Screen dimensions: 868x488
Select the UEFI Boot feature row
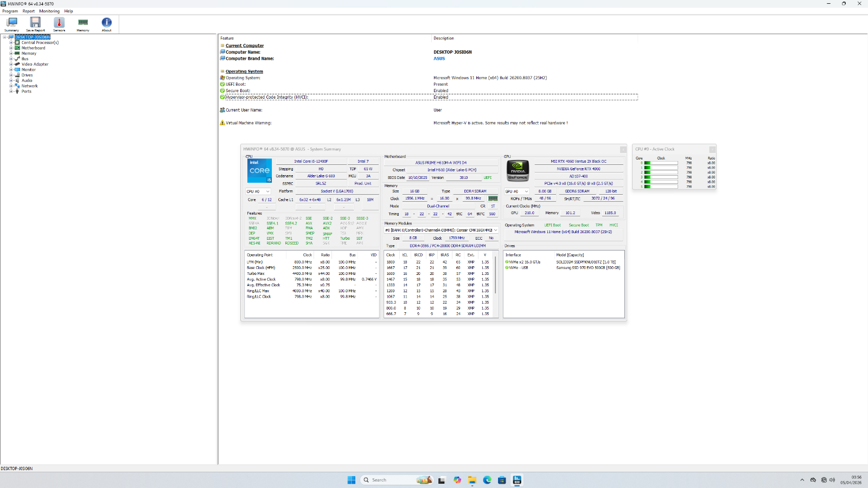click(x=429, y=84)
